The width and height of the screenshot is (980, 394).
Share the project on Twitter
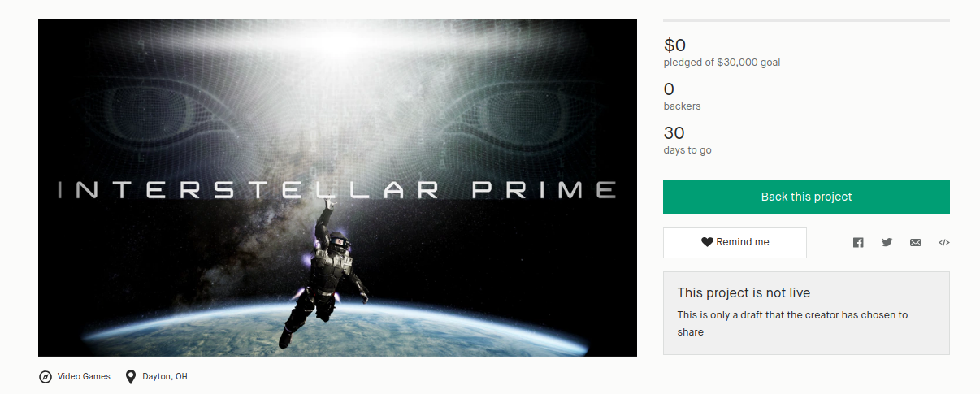tap(887, 242)
